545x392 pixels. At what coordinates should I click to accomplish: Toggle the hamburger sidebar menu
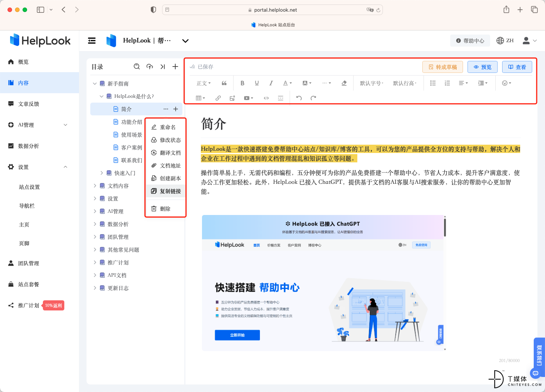point(92,41)
